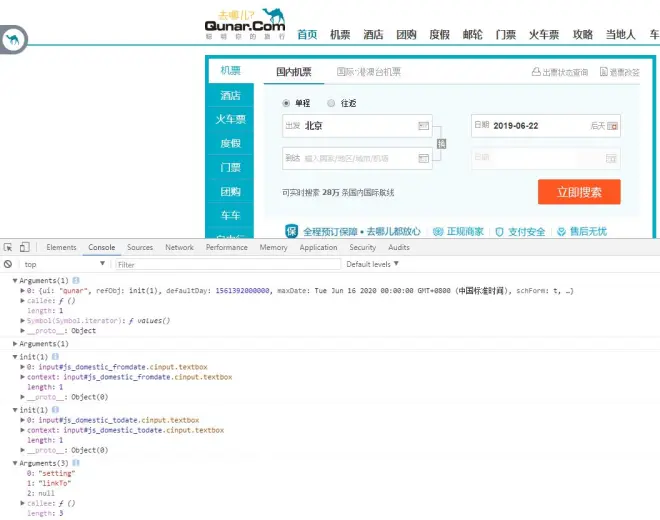Click the DevTools inspect element icon

(8, 247)
